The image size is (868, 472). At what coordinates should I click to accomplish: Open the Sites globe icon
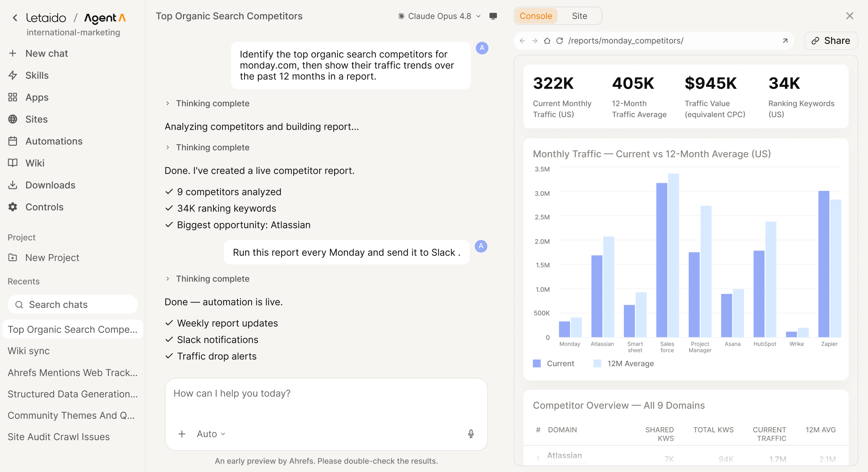tap(13, 119)
